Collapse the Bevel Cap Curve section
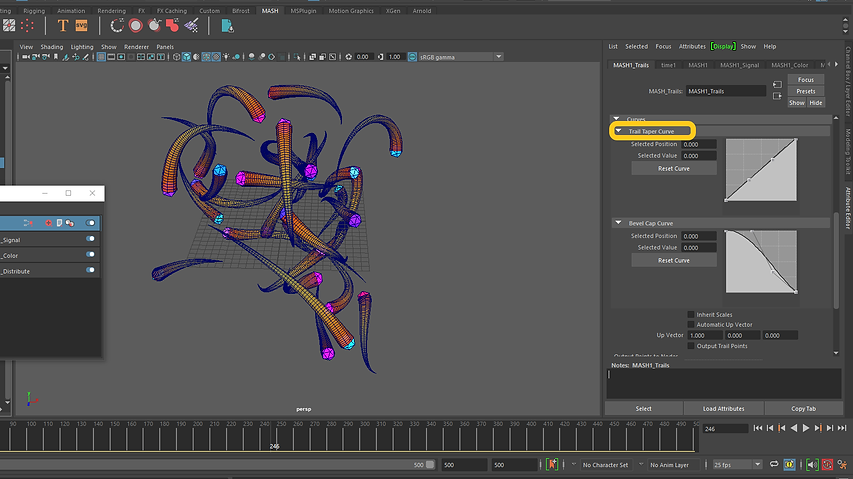This screenshot has height=479, width=853. (x=619, y=223)
